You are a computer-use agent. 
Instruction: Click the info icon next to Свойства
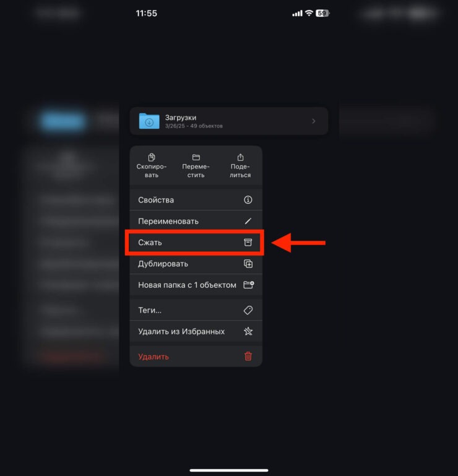point(248,200)
